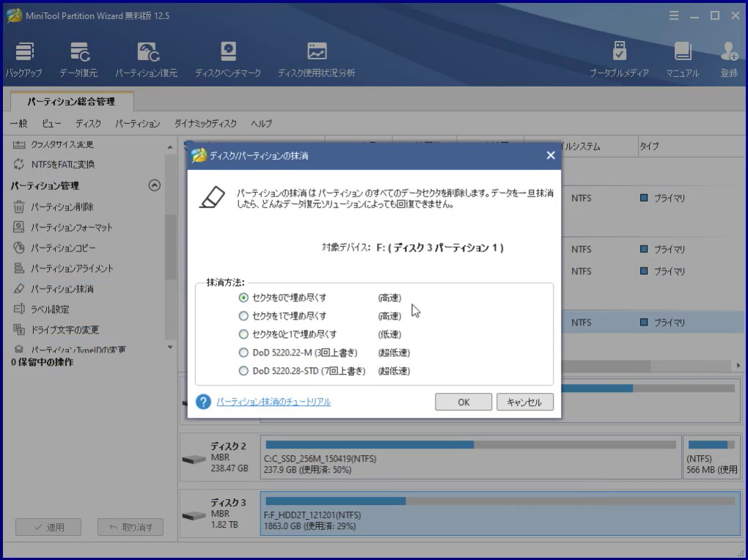This screenshot has width=748, height=560.
Task: Open the ヘルプ menu
Action: pyautogui.click(x=261, y=124)
